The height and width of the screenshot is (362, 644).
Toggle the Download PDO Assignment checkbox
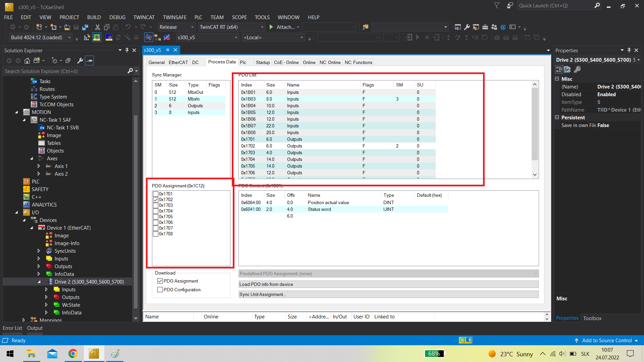[160, 281]
